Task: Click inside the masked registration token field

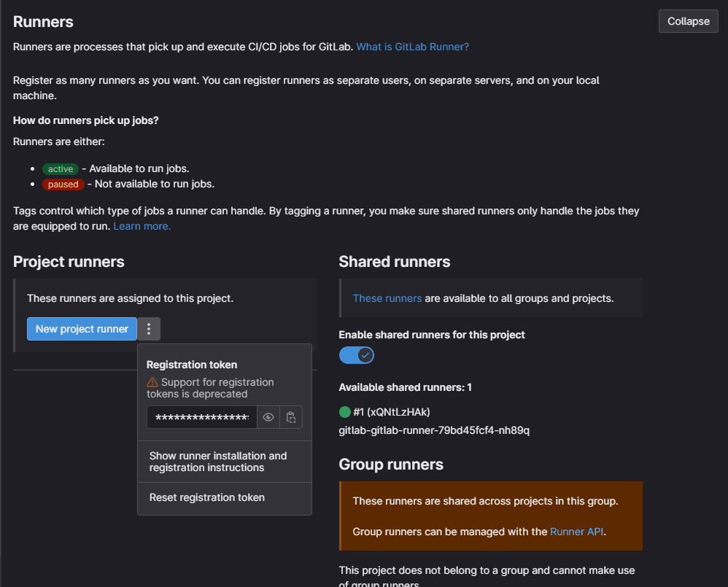Action: pyautogui.click(x=201, y=417)
